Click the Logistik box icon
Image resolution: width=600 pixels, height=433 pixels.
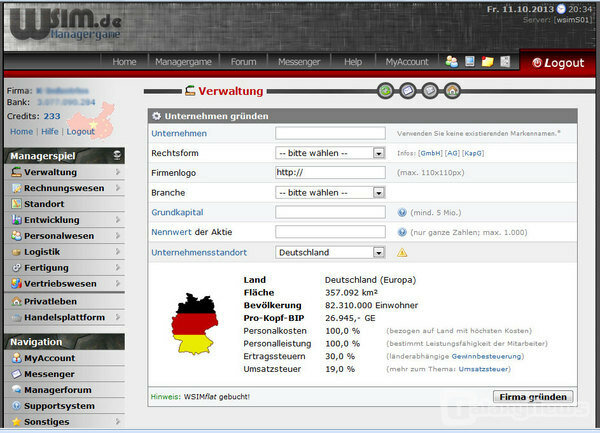pos(16,252)
